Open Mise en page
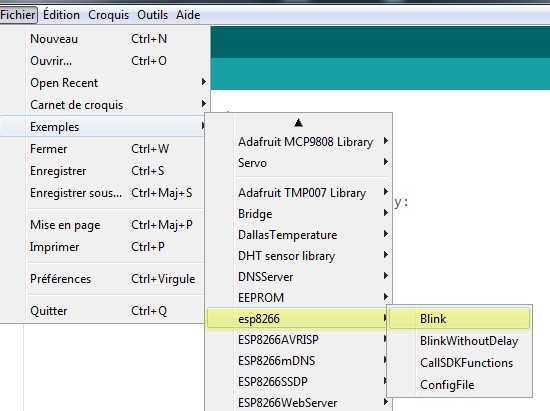The width and height of the screenshot is (550, 411). (103, 225)
